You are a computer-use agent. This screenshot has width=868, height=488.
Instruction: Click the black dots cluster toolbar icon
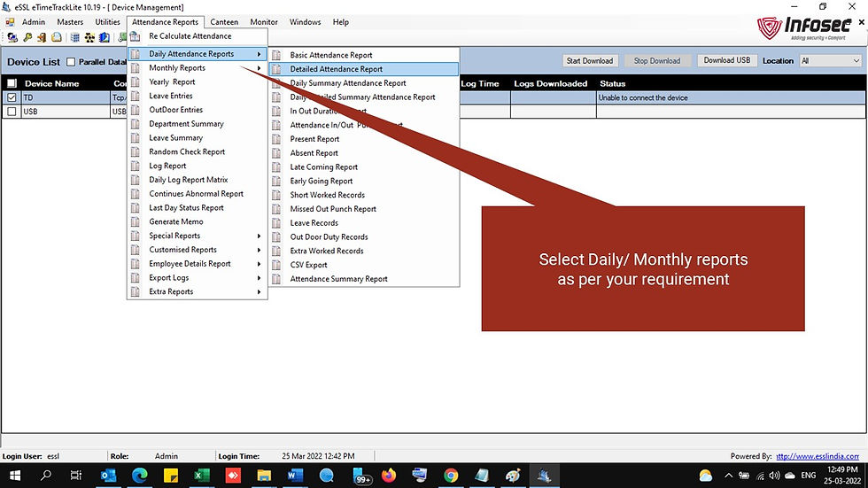pyautogui.click(x=89, y=37)
